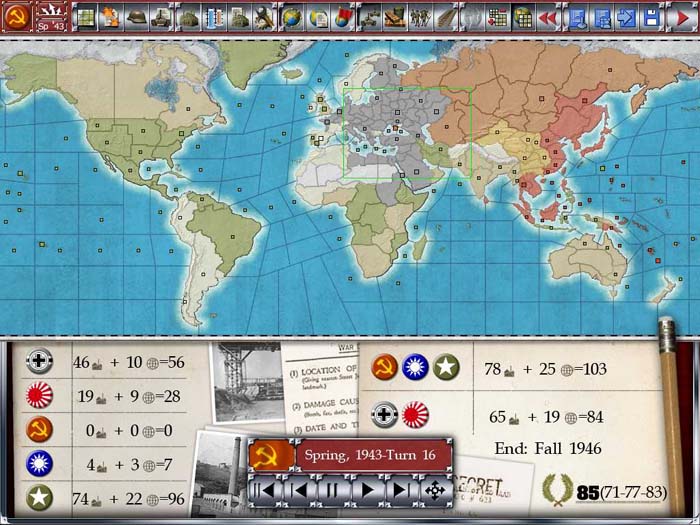The image size is (700, 525).
Task: Click China's total '4 + 3 =7'
Action: (x=129, y=465)
